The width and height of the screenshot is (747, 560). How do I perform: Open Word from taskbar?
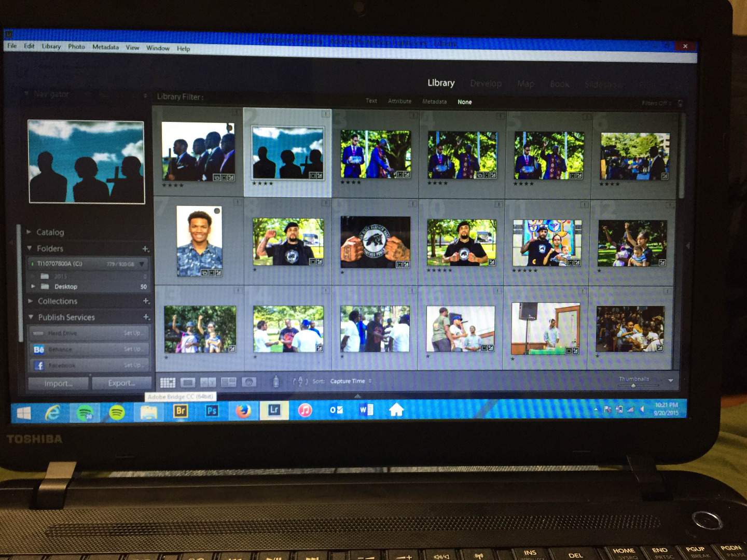366,410
